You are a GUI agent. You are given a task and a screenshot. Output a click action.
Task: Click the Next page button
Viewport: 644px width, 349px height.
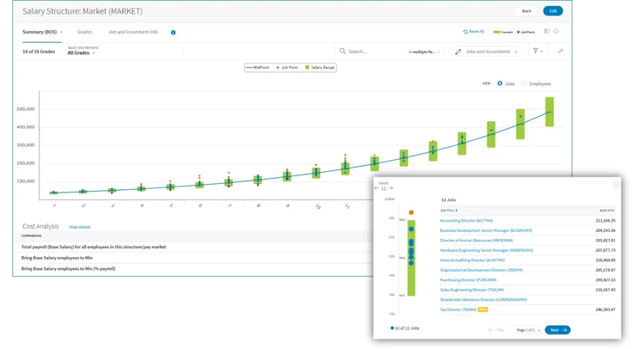pos(557,330)
